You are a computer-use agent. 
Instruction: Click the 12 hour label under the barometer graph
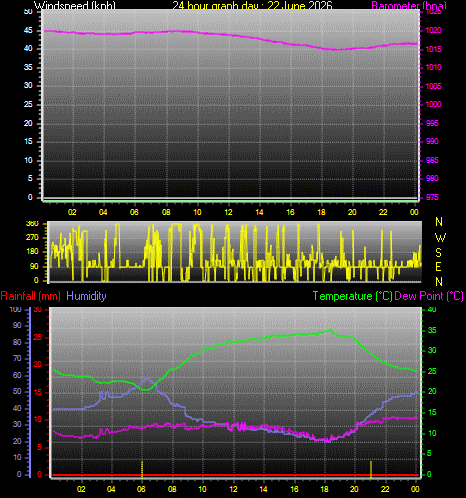pos(228,212)
